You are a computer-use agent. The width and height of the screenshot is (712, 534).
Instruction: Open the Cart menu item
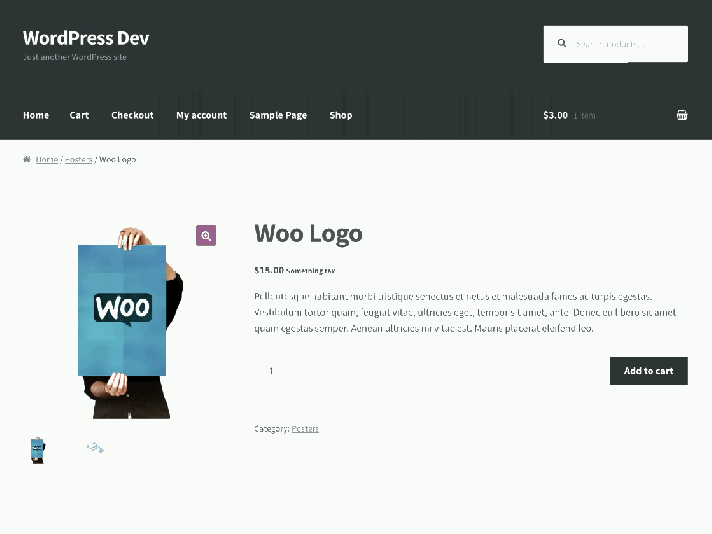click(79, 115)
